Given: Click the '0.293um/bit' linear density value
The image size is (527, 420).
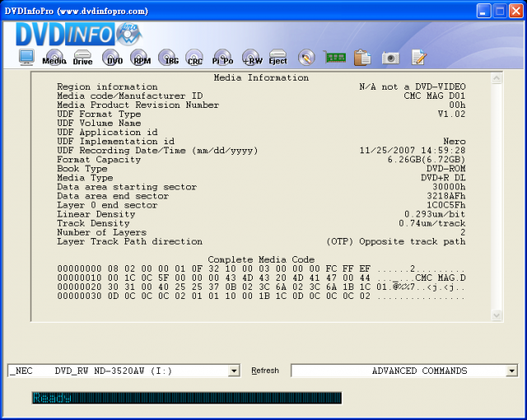Looking at the screenshot, I should tap(435, 214).
